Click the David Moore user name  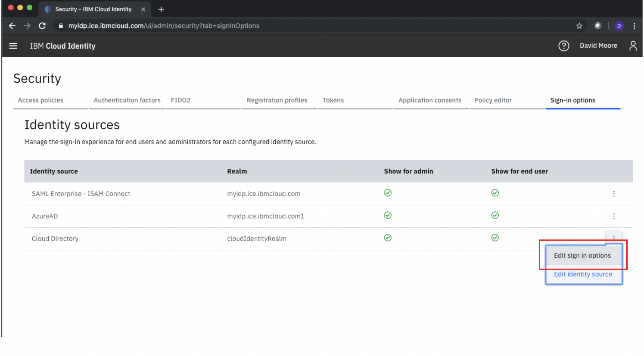pyautogui.click(x=598, y=45)
